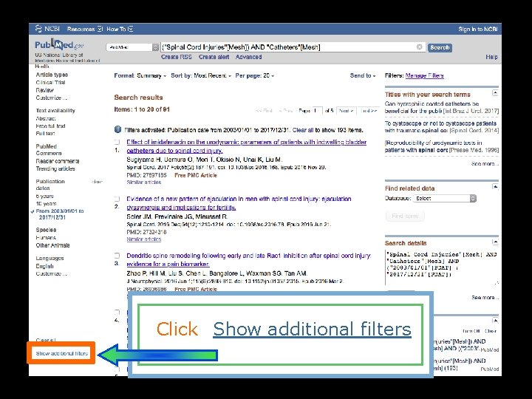The image size is (532, 399).
Task: Click the Find items button
Action: click(x=405, y=216)
